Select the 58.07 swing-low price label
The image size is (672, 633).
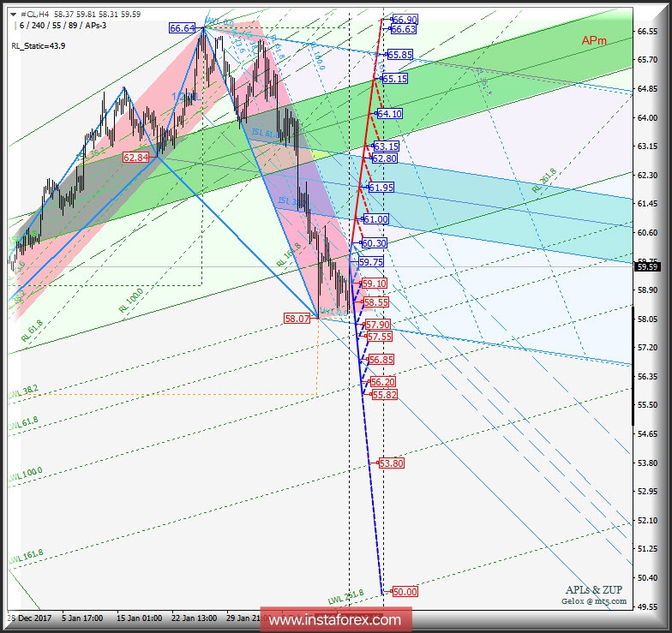coord(297,319)
